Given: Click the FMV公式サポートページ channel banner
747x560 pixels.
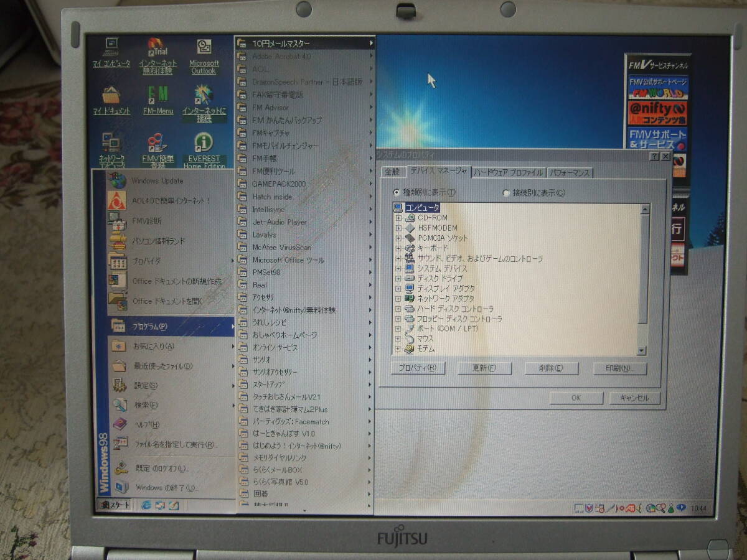Looking at the screenshot, I should click(x=658, y=86).
